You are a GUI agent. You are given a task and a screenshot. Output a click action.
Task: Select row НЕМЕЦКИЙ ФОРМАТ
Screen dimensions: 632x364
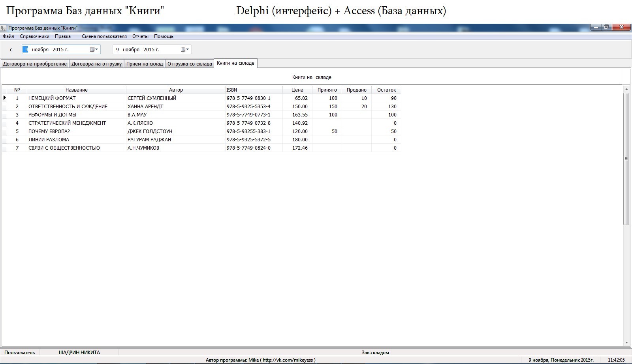coord(201,98)
